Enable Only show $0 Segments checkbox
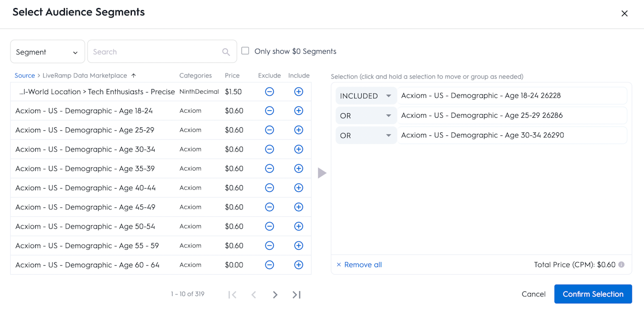This screenshot has width=644, height=317. [x=246, y=51]
